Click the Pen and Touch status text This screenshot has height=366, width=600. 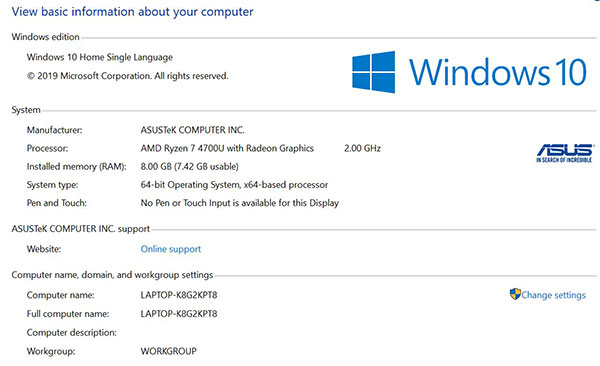coord(240,203)
